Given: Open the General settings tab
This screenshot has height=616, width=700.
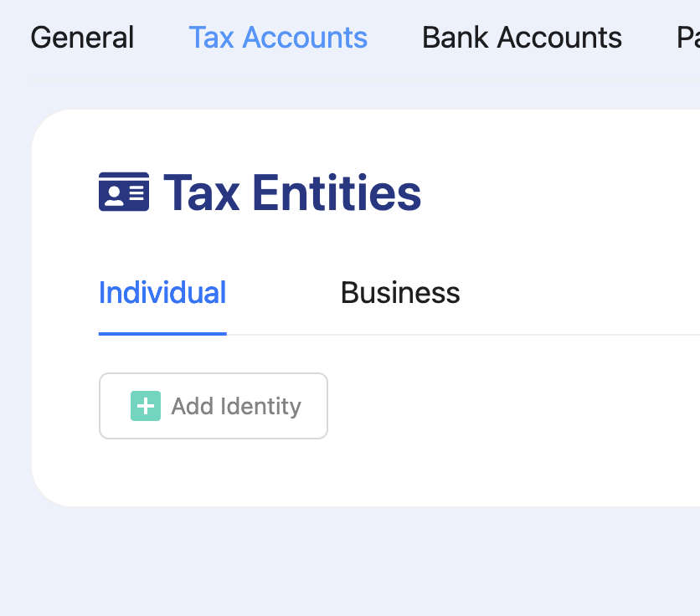Looking at the screenshot, I should click(x=82, y=38).
